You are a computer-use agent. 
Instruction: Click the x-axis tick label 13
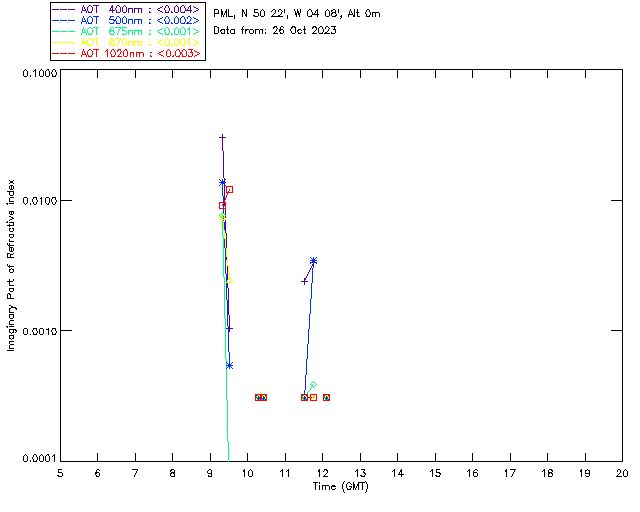coord(360,473)
